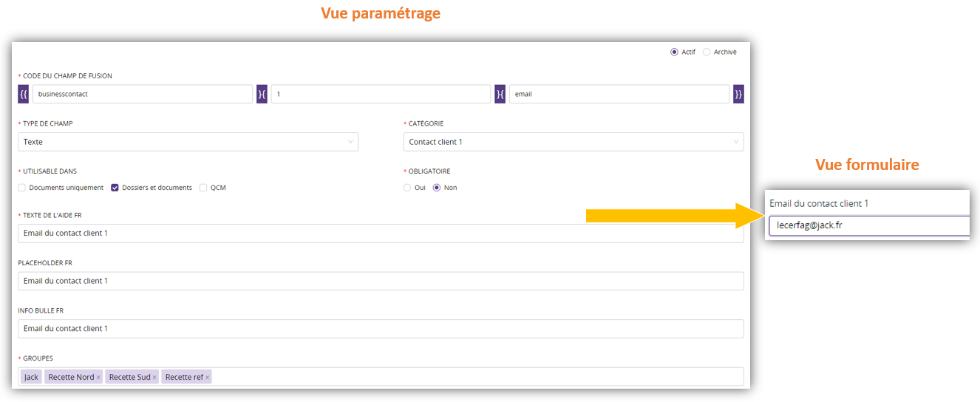
Task: Click the form email input with lecerfag@jack.fr
Action: pos(868,225)
